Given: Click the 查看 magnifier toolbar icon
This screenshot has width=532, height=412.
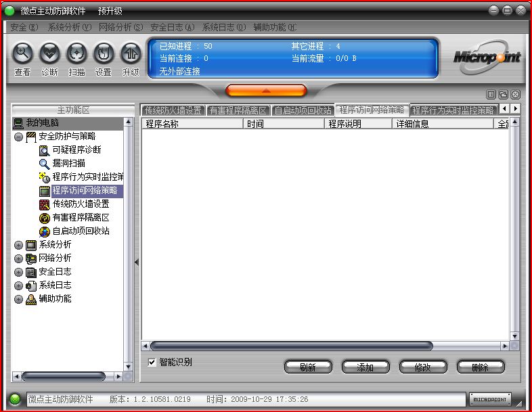Looking at the screenshot, I should point(22,53).
